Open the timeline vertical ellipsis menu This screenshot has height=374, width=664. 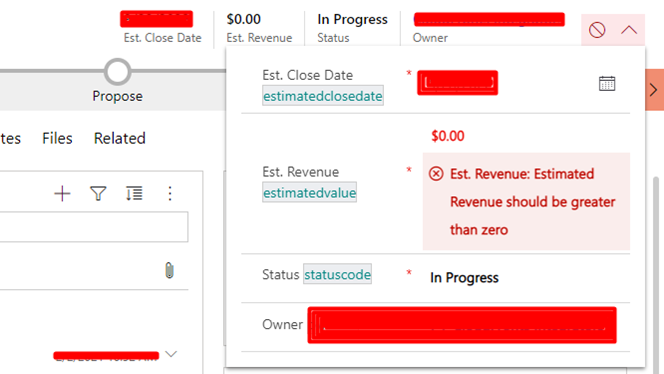[x=170, y=194]
